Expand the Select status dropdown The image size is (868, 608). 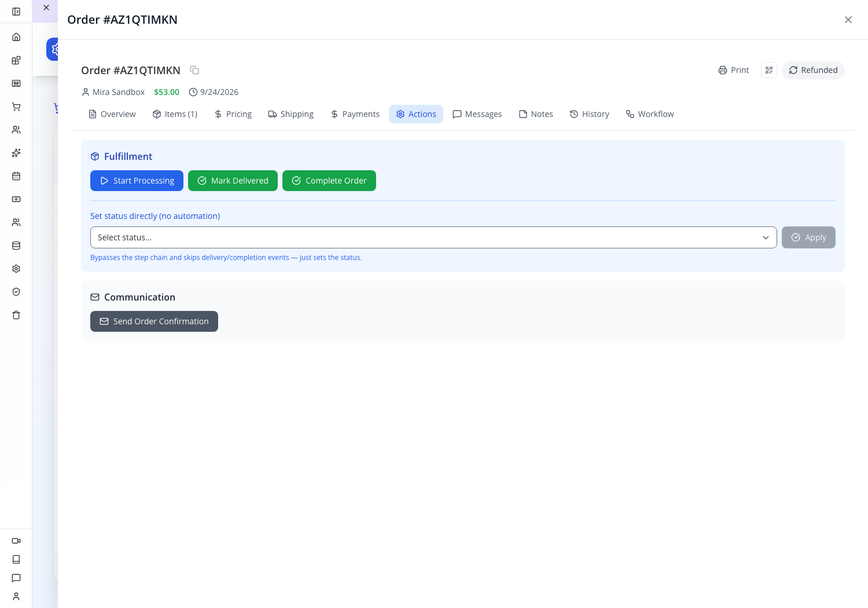pyautogui.click(x=433, y=237)
